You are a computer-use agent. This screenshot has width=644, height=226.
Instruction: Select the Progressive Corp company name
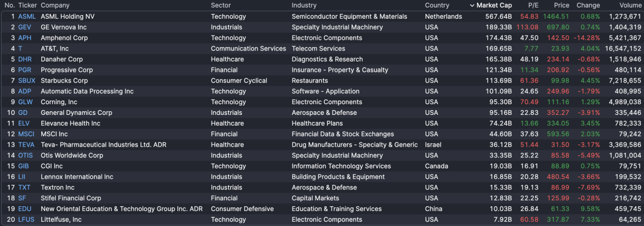coord(67,70)
